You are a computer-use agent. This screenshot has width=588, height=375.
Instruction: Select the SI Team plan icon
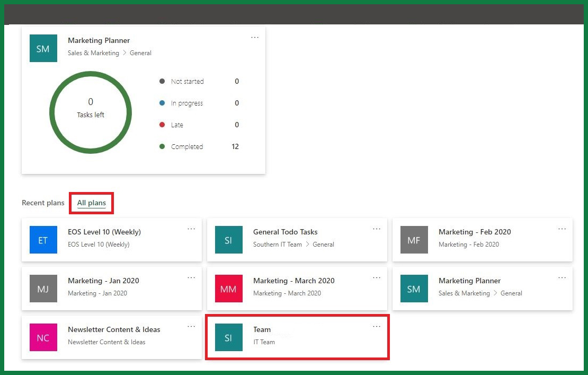228,337
